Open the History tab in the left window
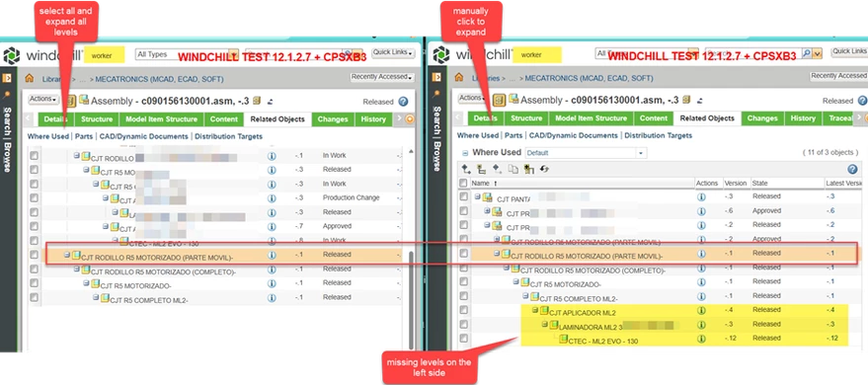868x385 pixels. [x=373, y=119]
